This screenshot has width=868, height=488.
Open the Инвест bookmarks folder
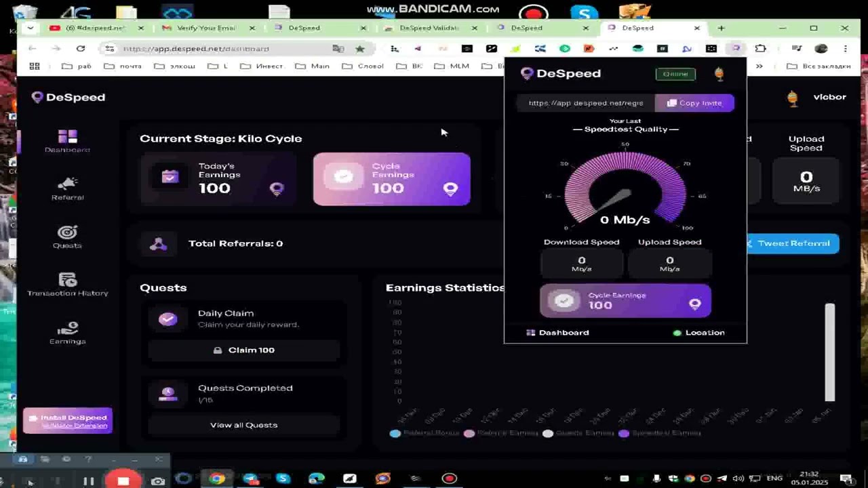pos(261,66)
